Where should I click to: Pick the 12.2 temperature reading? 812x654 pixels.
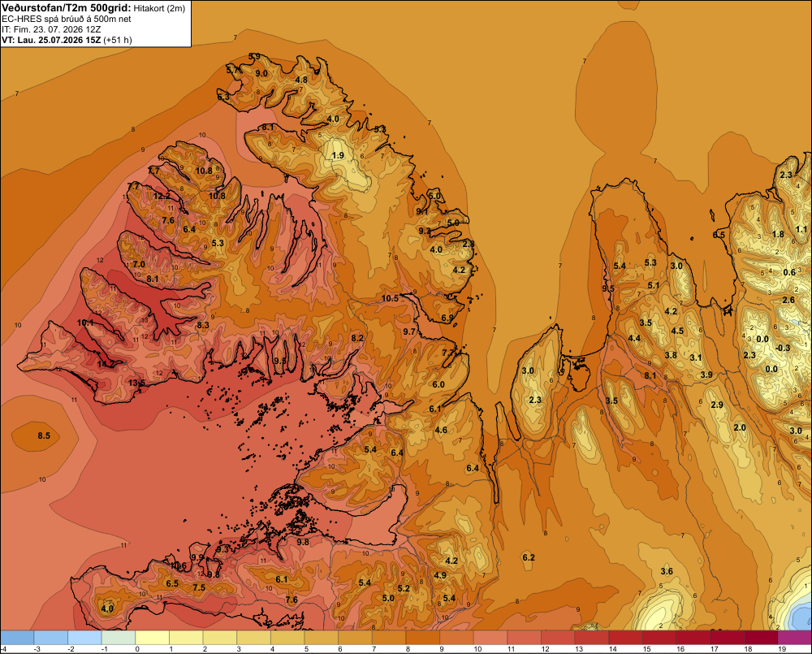162,196
